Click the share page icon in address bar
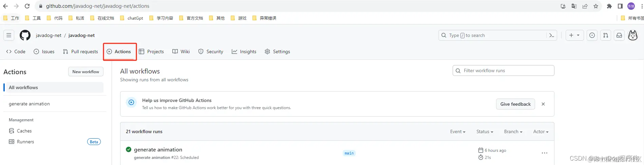This screenshot has height=165, width=644. point(585,6)
